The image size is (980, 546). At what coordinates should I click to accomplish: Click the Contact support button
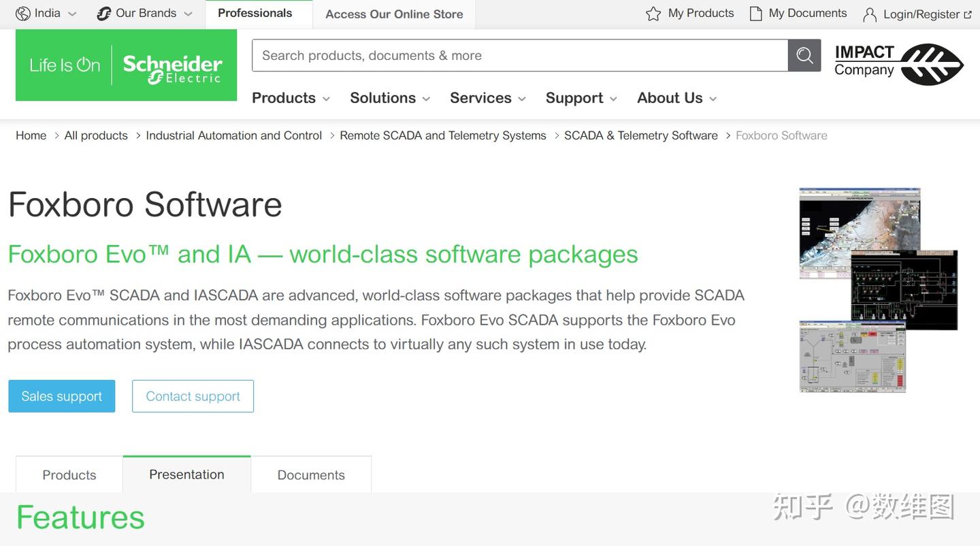pyautogui.click(x=193, y=396)
